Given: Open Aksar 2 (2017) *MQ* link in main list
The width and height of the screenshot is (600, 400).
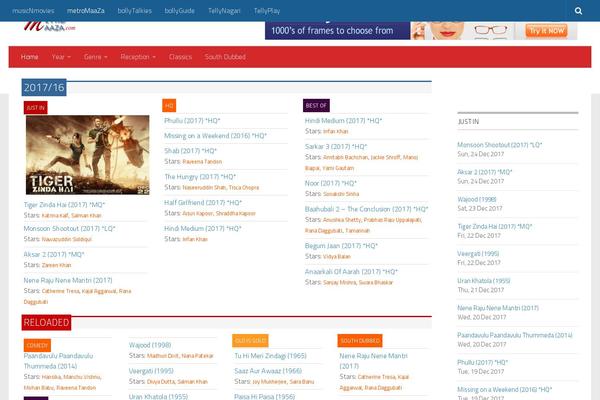Looking at the screenshot, I should point(54,255).
